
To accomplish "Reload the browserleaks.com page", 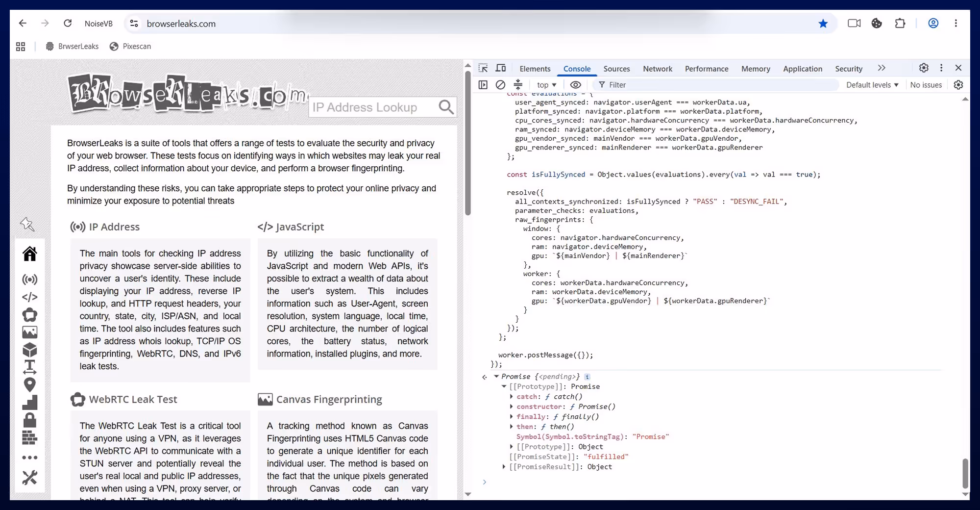I will (68, 23).
